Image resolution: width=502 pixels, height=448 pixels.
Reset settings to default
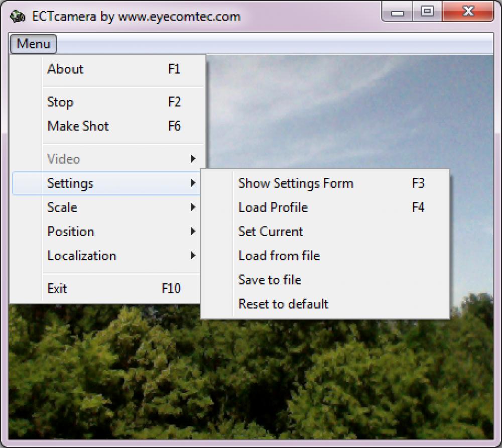coord(283,304)
